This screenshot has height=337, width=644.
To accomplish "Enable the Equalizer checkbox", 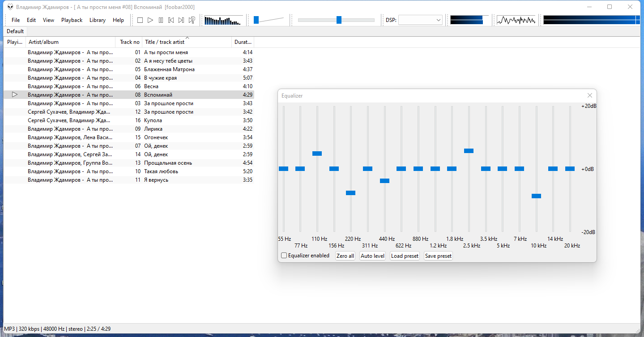I will point(284,256).
